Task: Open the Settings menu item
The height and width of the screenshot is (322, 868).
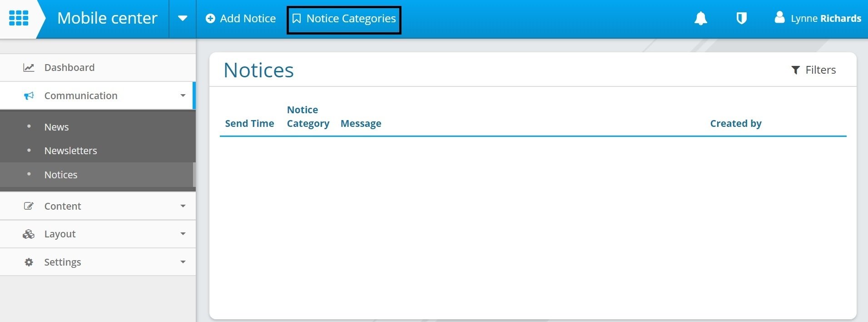Action: pyautogui.click(x=98, y=262)
